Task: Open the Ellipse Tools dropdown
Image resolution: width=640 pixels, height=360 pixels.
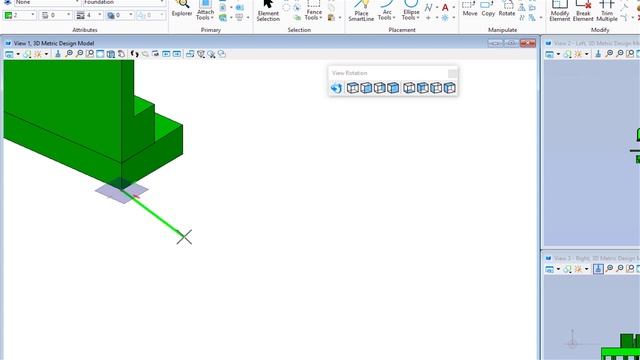Action: tap(411, 10)
